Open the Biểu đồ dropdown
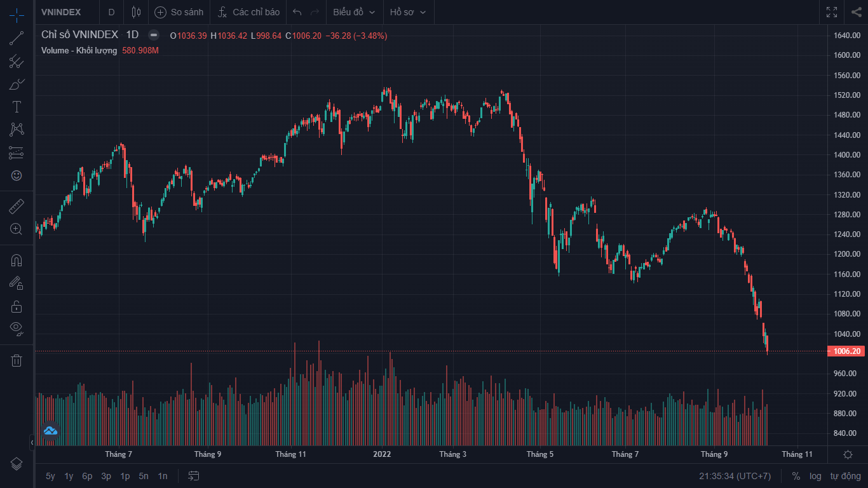Viewport: 868px width, 488px height. pos(354,12)
